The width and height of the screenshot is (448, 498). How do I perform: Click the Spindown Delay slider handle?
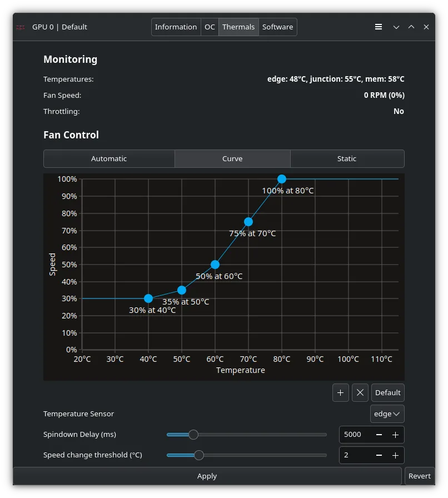193,435
